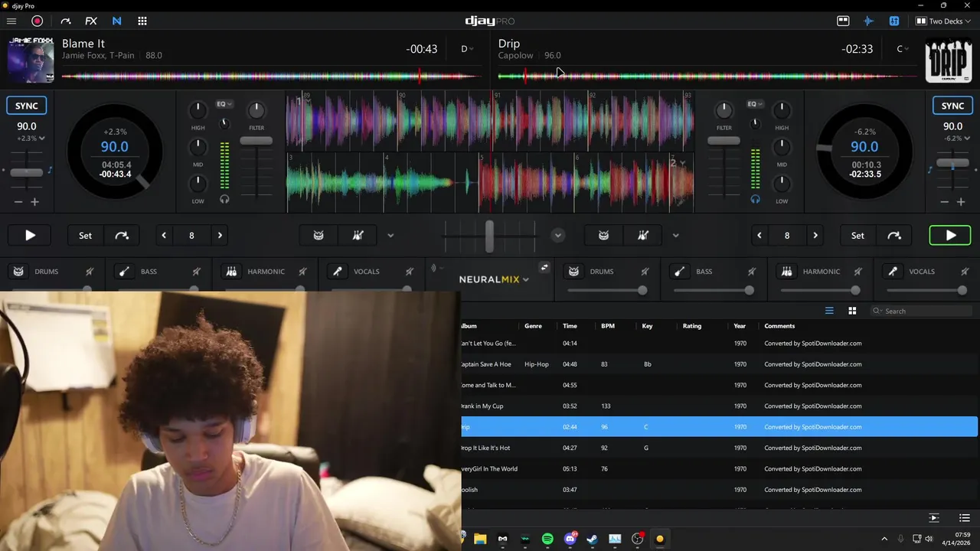Jump to cue point on left deck

[x=122, y=236]
